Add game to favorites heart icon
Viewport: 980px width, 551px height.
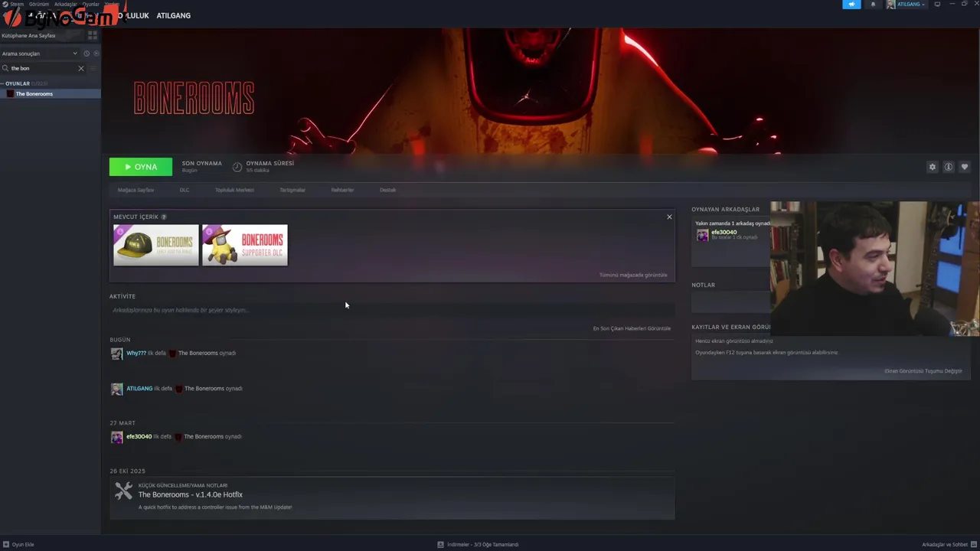pyautogui.click(x=964, y=167)
